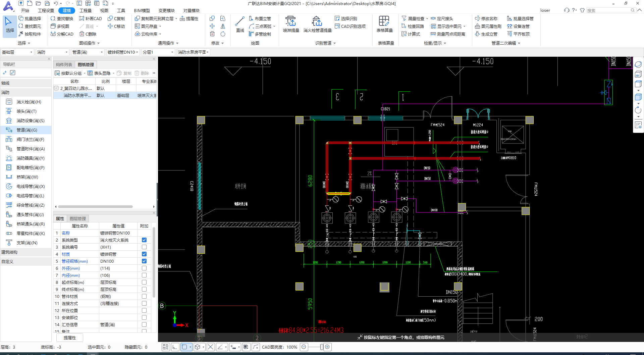
Task: Activate the 拾取构件 tool
Action: pyautogui.click(x=30, y=34)
